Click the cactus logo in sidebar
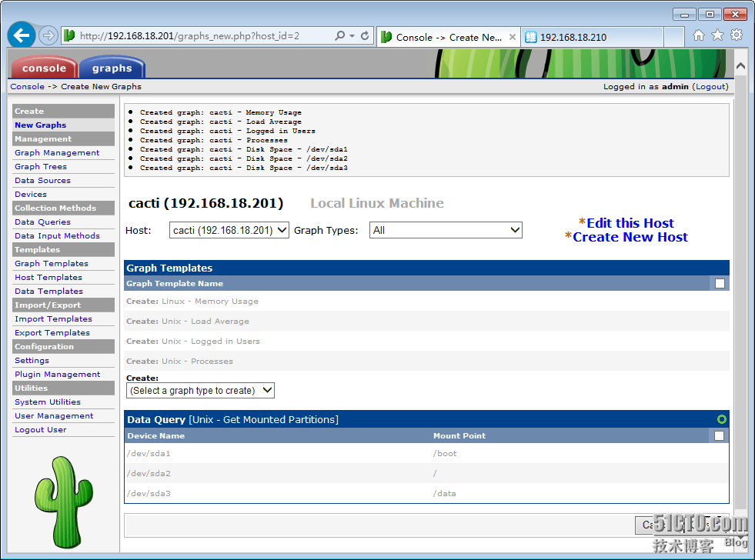 [64, 502]
